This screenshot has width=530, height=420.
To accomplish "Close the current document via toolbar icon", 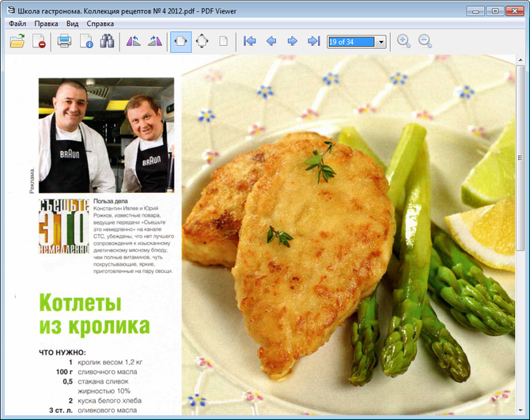I will [x=39, y=41].
